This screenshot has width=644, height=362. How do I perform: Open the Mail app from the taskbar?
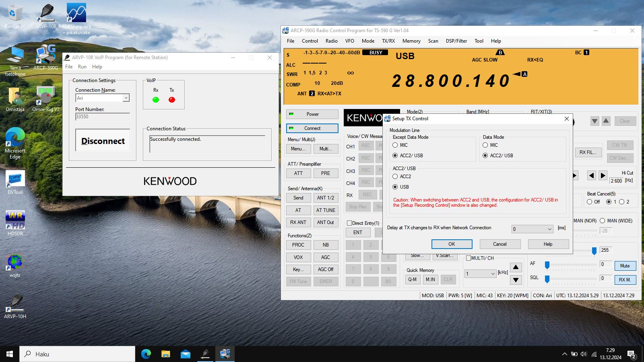pos(185,354)
